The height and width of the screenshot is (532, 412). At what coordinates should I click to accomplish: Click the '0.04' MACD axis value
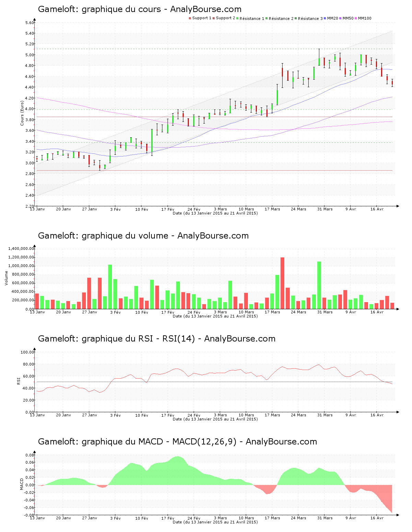pos(30,470)
